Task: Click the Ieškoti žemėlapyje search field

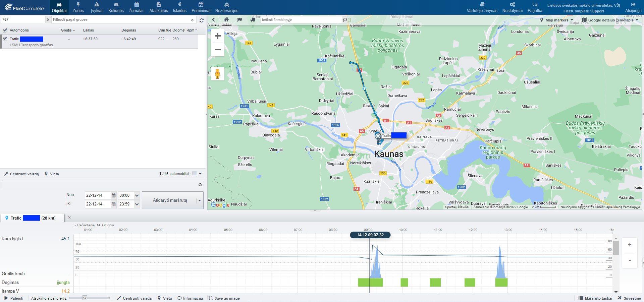Action: [x=301, y=20]
